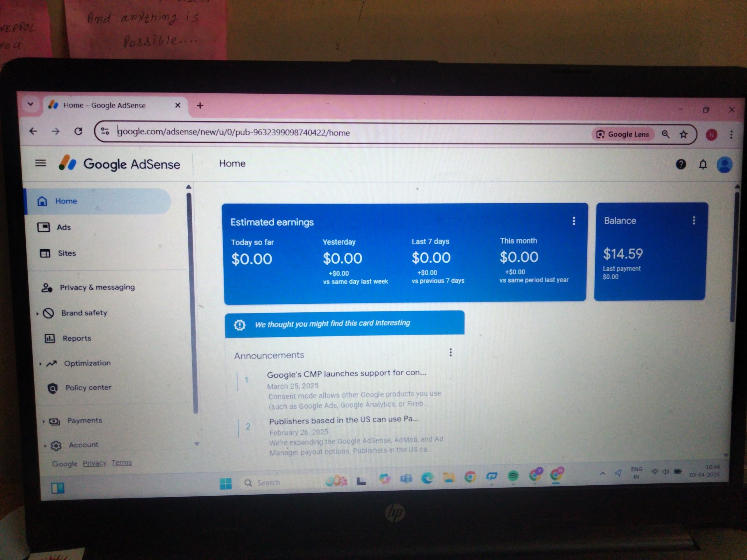Open the taskbar date and time

click(x=704, y=471)
